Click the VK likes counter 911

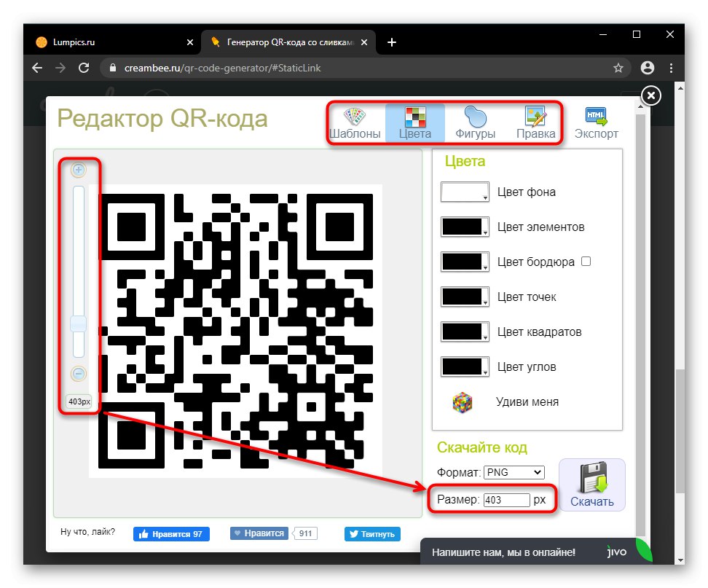[306, 533]
